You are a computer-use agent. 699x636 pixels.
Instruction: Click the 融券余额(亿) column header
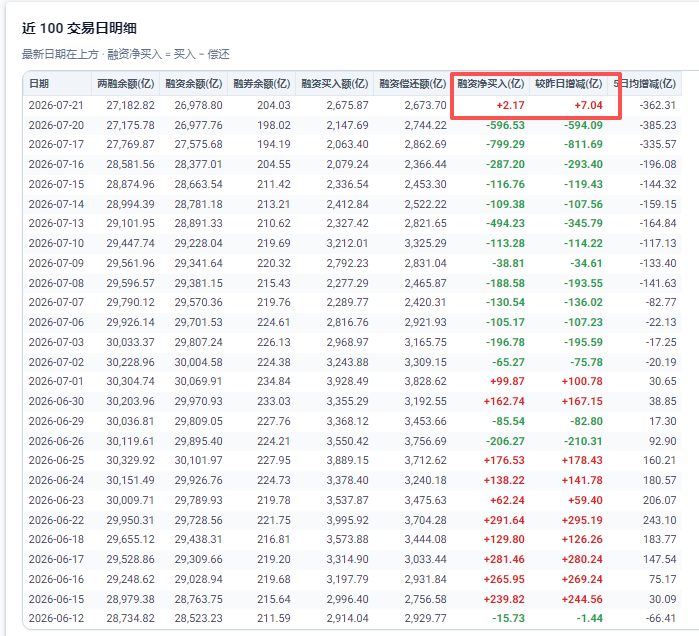point(262,84)
